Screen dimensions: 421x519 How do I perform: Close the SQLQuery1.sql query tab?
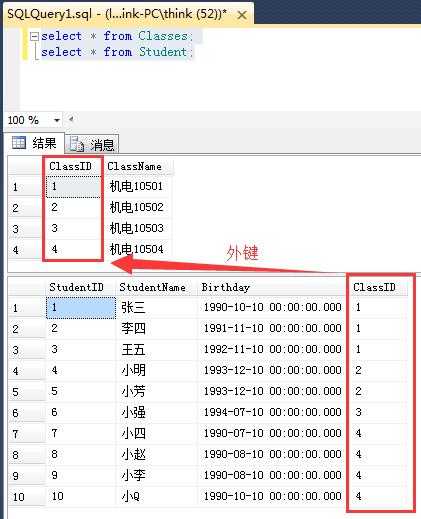pyautogui.click(x=242, y=15)
